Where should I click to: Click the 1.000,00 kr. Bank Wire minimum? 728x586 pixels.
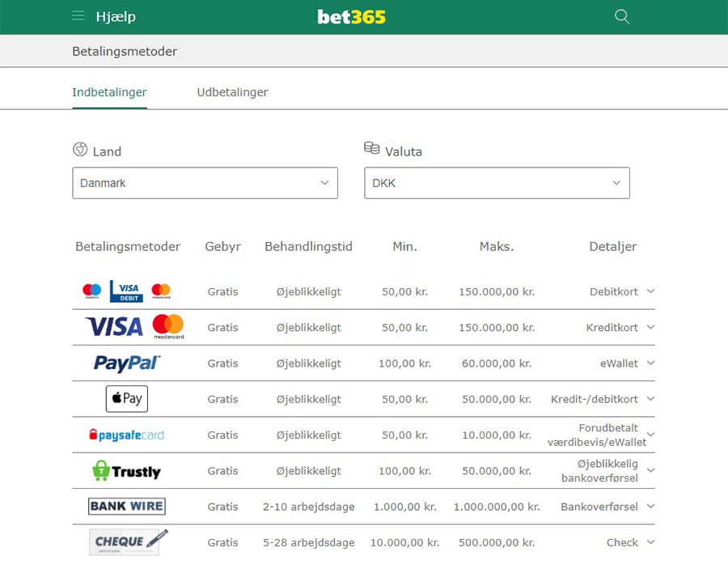405,507
